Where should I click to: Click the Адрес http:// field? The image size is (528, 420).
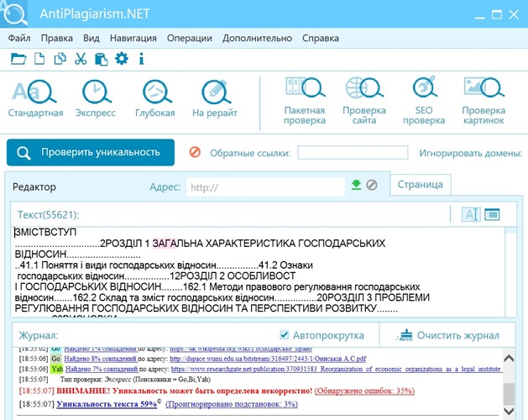pyautogui.click(x=266, y=186)
